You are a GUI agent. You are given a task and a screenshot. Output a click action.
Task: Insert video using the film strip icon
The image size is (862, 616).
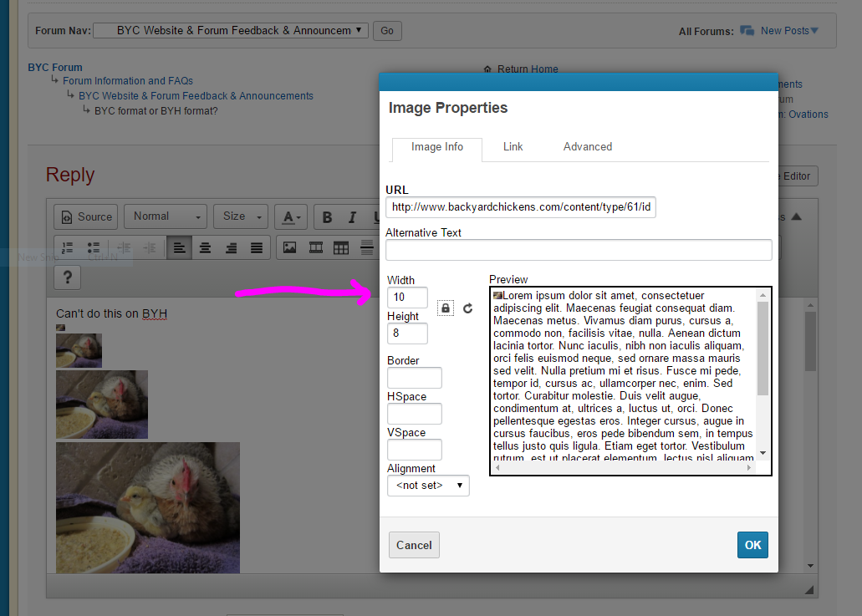coord(316,247)
